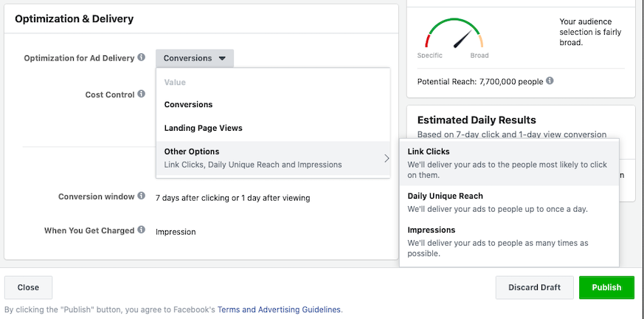Pick Link Clicks optimization
644x319 pixels.
[x=509, y=162]
